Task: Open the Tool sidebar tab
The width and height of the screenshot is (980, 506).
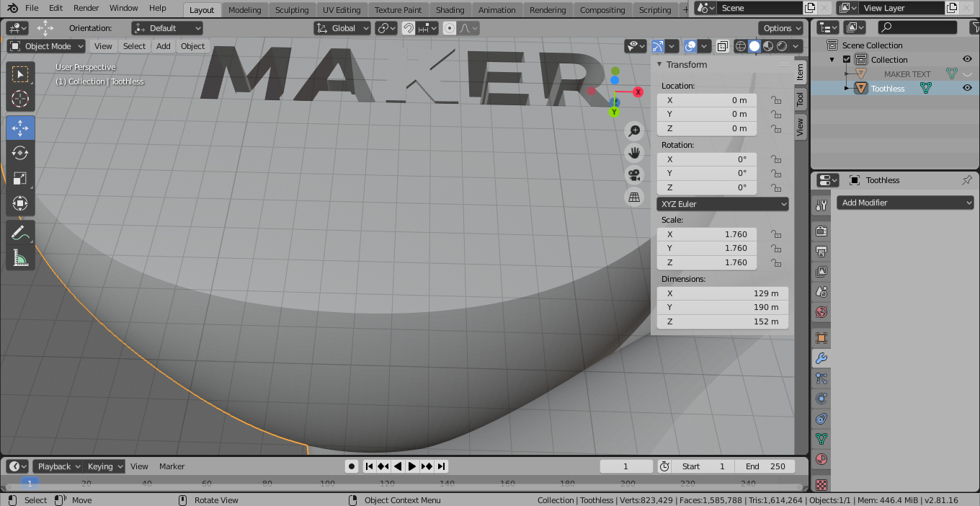Action: tap(800, 99)
